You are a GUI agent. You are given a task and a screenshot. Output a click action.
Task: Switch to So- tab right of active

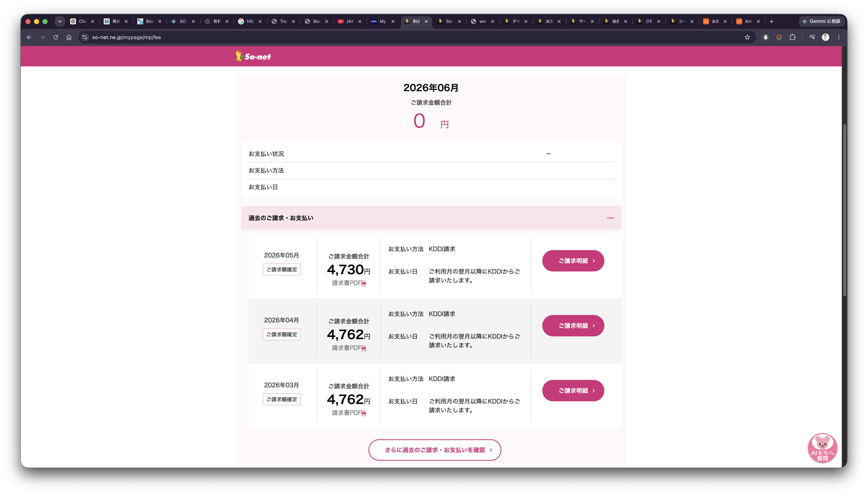tap(446, 21)
